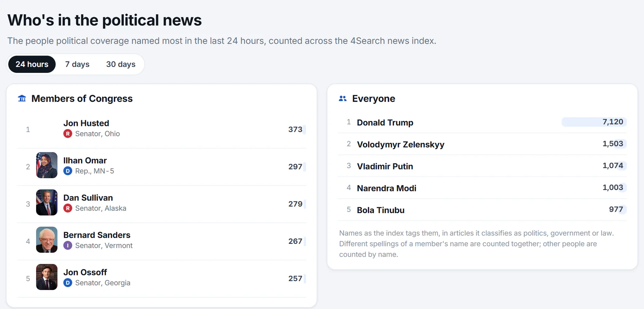Switch to the 7 days tab

pos(77,64)
